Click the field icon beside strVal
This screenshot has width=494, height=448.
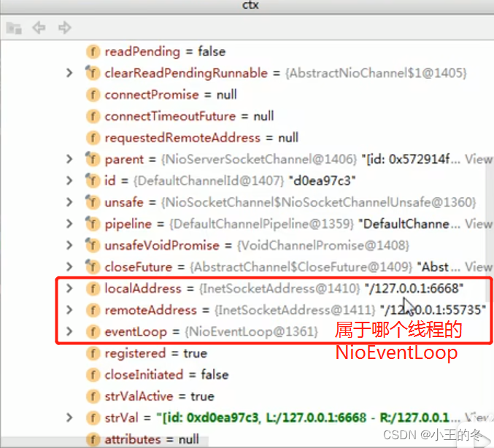(93, 418)
